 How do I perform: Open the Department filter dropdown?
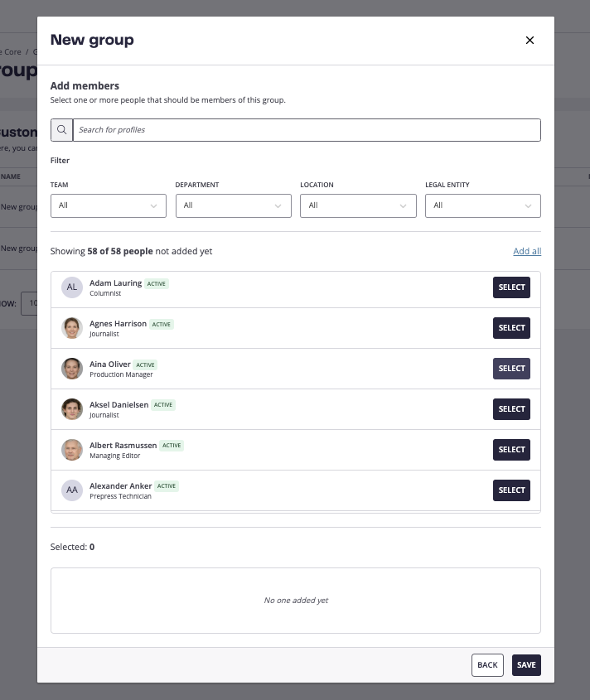point(233,205)
